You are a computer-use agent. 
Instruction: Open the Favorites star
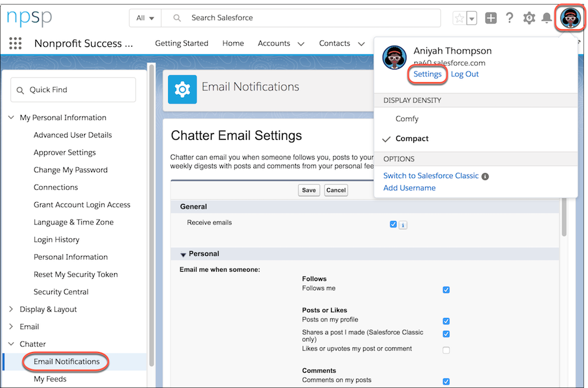460,18
